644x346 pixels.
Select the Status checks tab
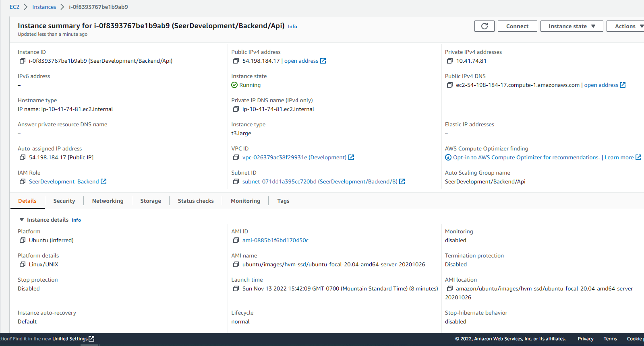(x=196, y=201)
